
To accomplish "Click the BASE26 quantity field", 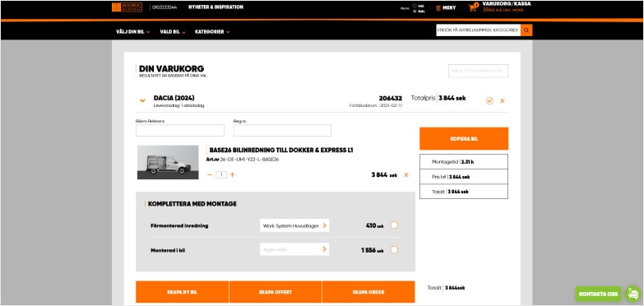I will (221, 175).
